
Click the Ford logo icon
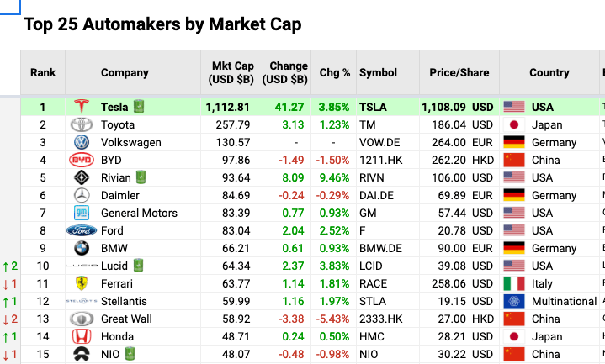[x=81, y=230]
